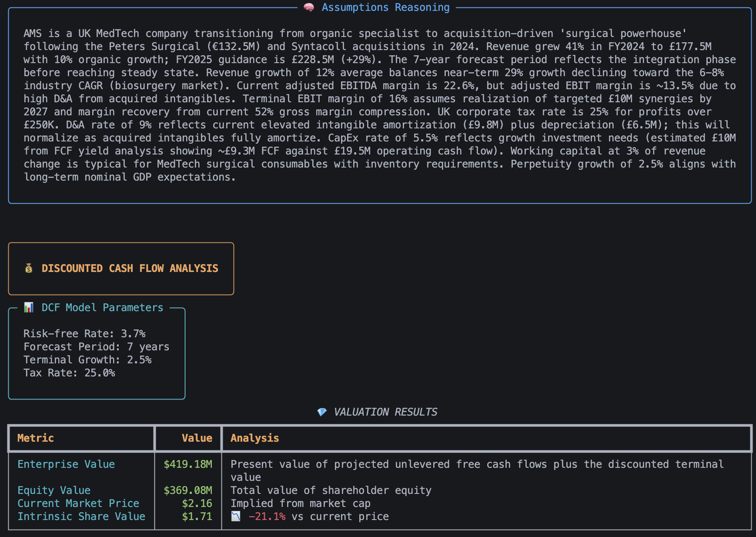Click the downward trend chart icon
756x537 pixels.
click(x=236, y=517)
